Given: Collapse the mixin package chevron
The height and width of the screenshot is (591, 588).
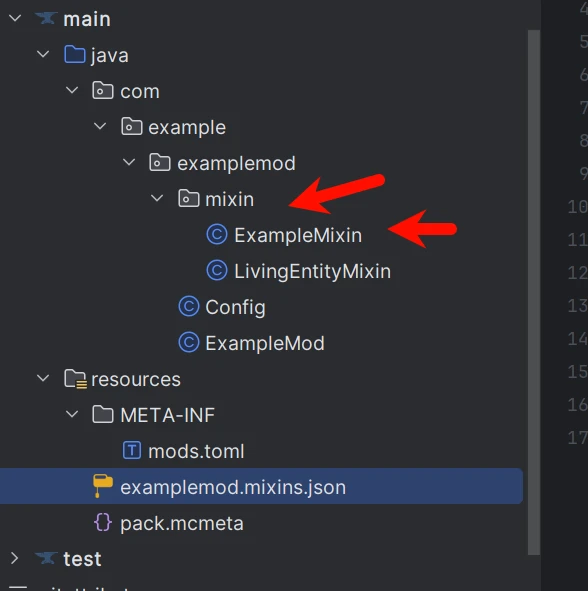Looking at the screenshot, I should (x=157, y=198).
